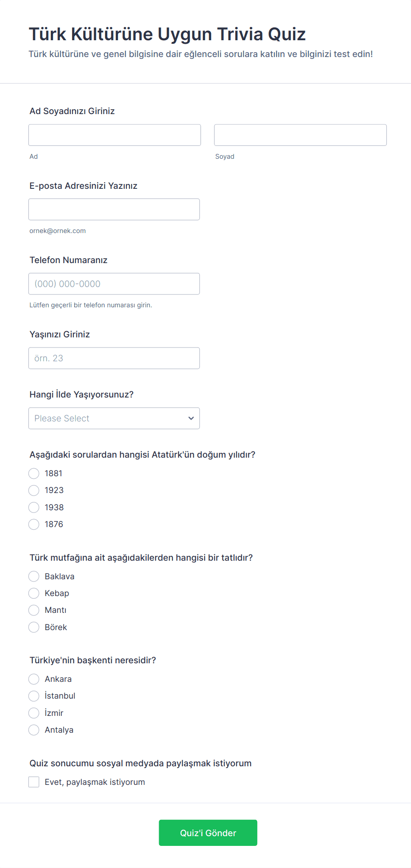This screenshot has height=868, width=411.
Task: Select the 1938 radio button
Action: pos(34,507)
